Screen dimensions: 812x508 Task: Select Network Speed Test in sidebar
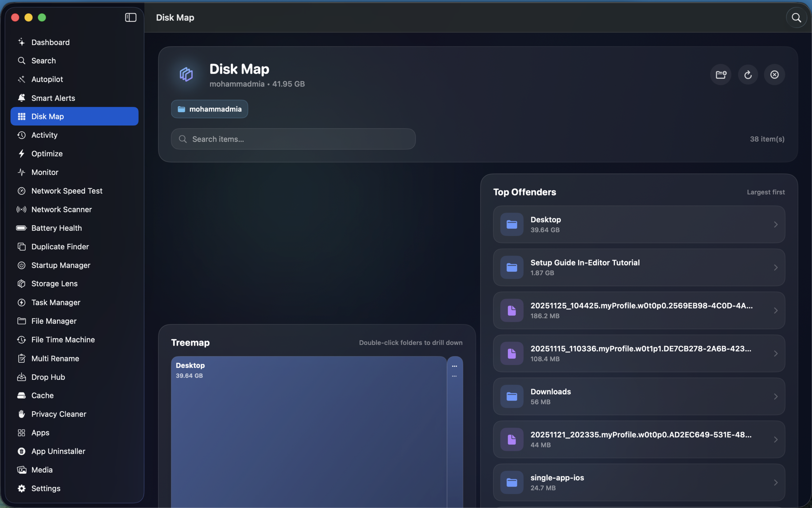pyautogui.click(x=75, y=191)
